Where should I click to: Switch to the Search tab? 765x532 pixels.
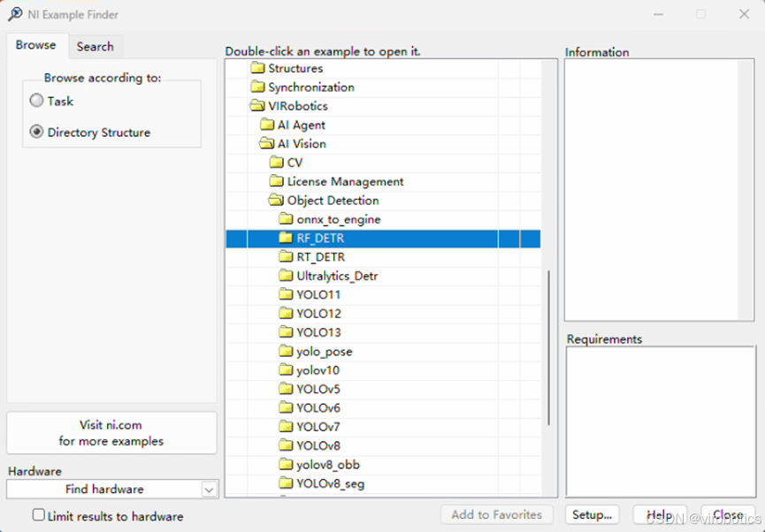click(x=96, y=47)
